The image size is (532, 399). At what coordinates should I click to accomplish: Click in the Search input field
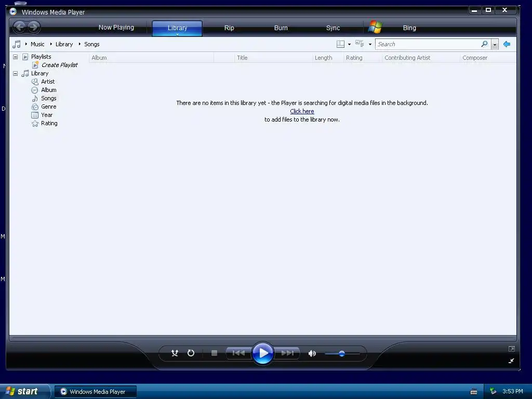428,44
